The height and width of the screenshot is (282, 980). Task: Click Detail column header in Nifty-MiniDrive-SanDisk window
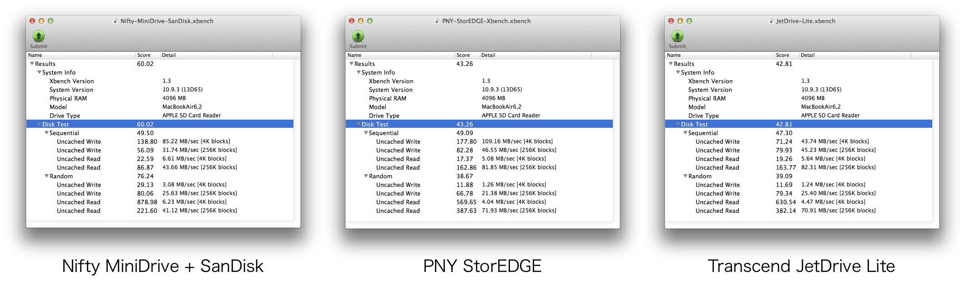pyautogui.click(x=217, y=55)
